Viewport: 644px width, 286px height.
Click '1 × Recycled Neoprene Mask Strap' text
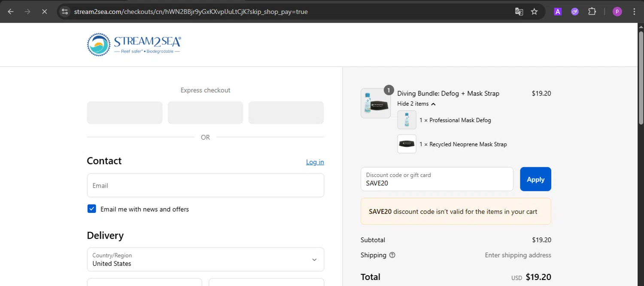point(463,145)
